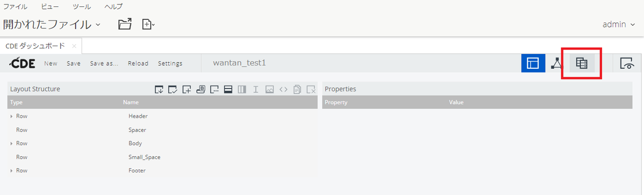
Task: Click the Properties panel title
Action: pos(340,89)
